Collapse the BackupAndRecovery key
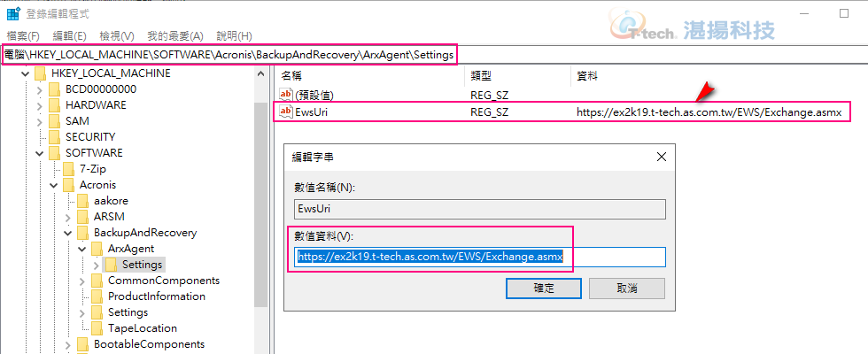 tap(68, 232)
